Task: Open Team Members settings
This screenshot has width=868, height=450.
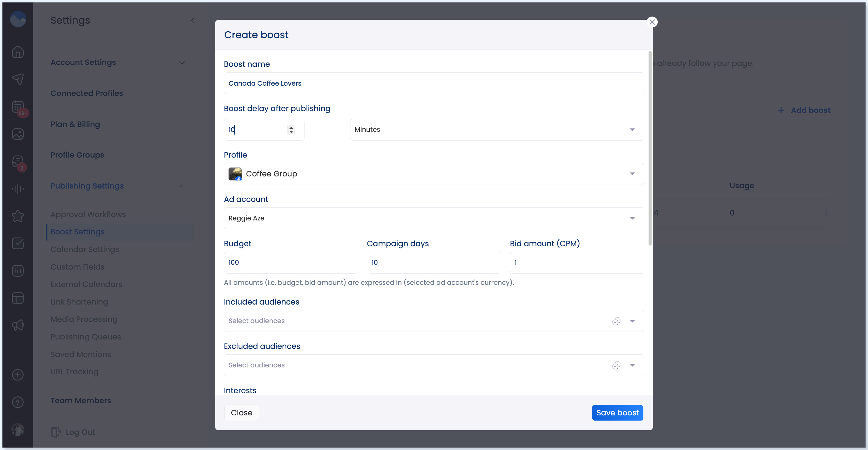Action: (81, 401)
